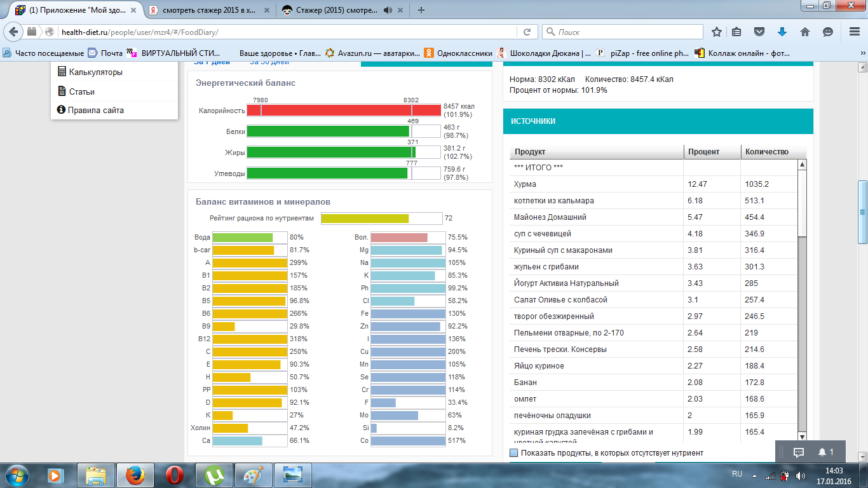This screenshot has height=488, width=868.
Task: Open the Правила сайта link
Action: (x=95, y=110)
